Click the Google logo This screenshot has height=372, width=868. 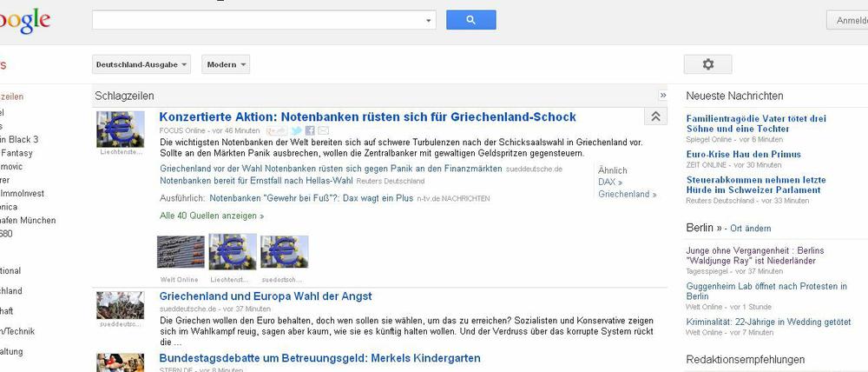pyautogui.click(x=25, y=21)
